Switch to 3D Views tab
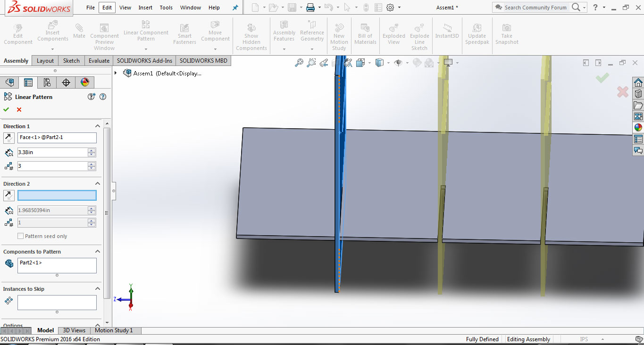644x345 pixels. click(74, 330)
